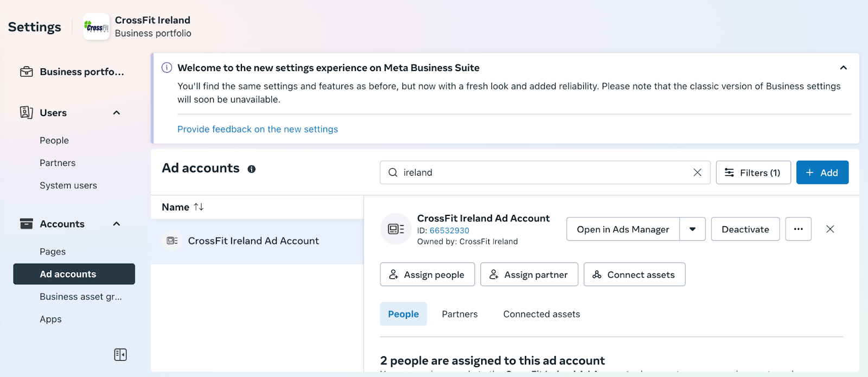Open Provide feedback on the new settings link
This screenshot has height=377, width=868.
coord(258,129)
